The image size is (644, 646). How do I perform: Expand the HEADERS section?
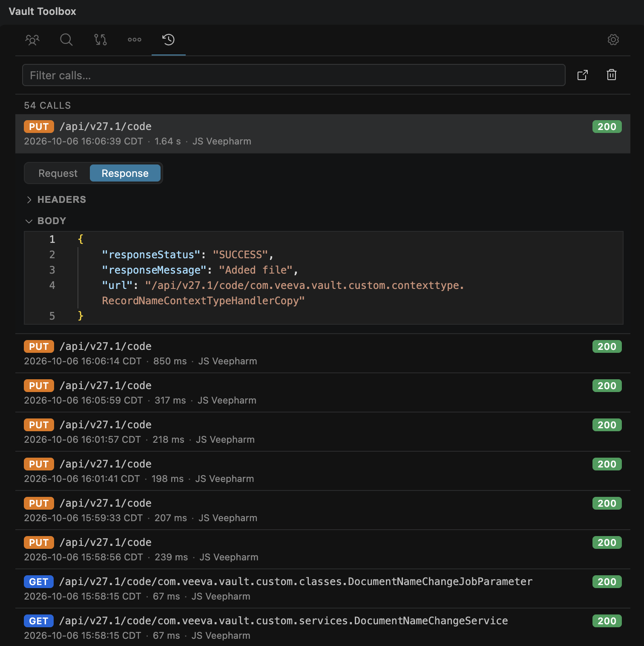pyautogui.click(x=56, y=199)
